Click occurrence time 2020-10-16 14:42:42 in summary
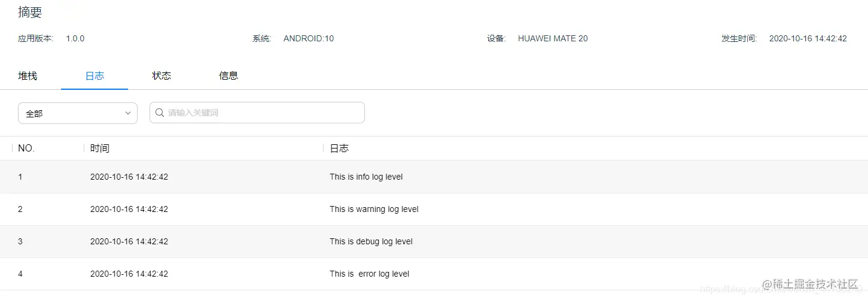 [808, 38]
